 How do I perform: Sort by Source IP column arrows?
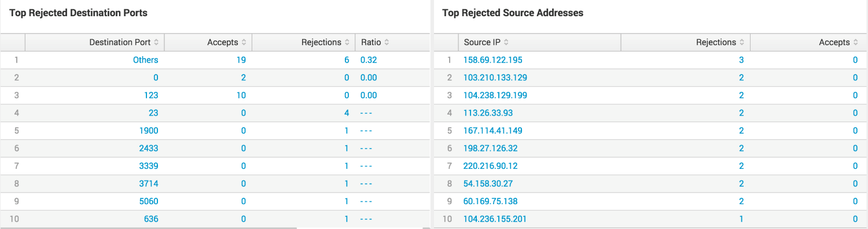[506, 42]
